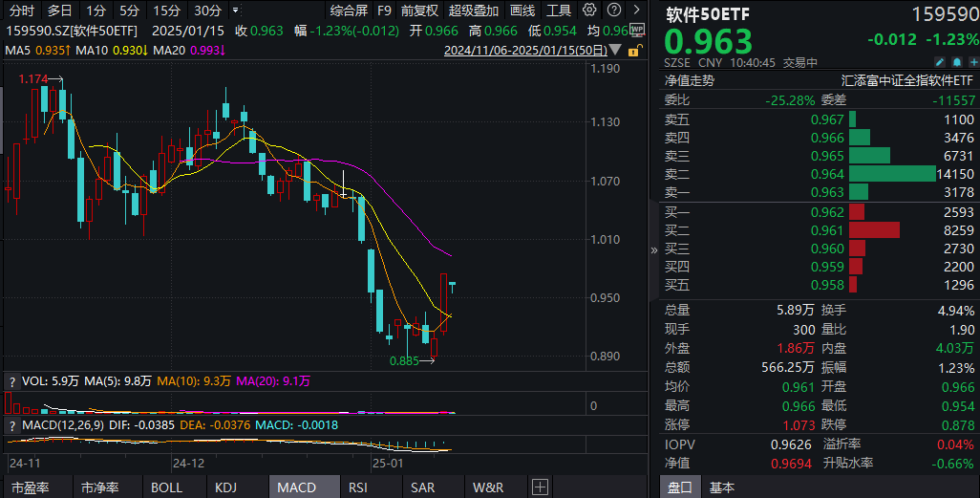Open 综合屏 comprehensive screen
Viewport: 980px width, 498px height.
[349, 11]
